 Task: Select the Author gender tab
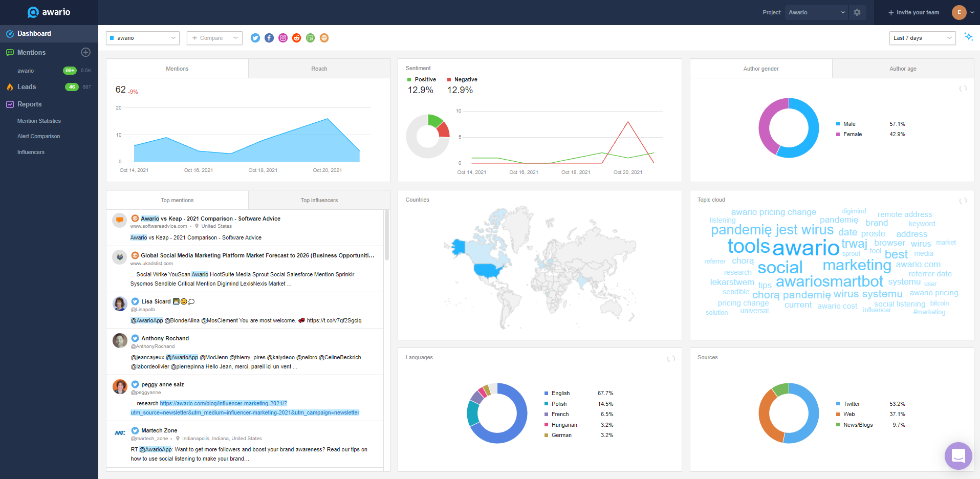point(761,69)
